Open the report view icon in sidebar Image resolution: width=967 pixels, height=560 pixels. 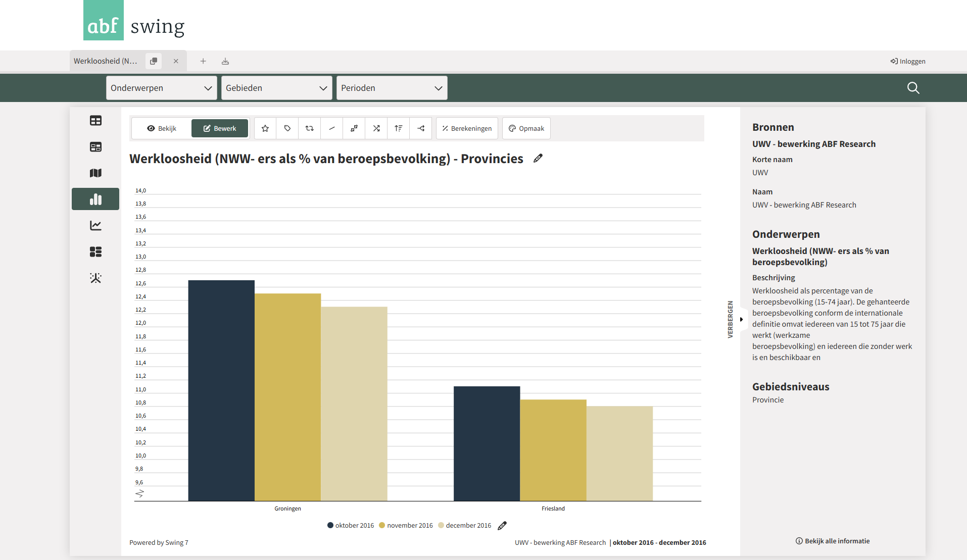click(95, 147)
